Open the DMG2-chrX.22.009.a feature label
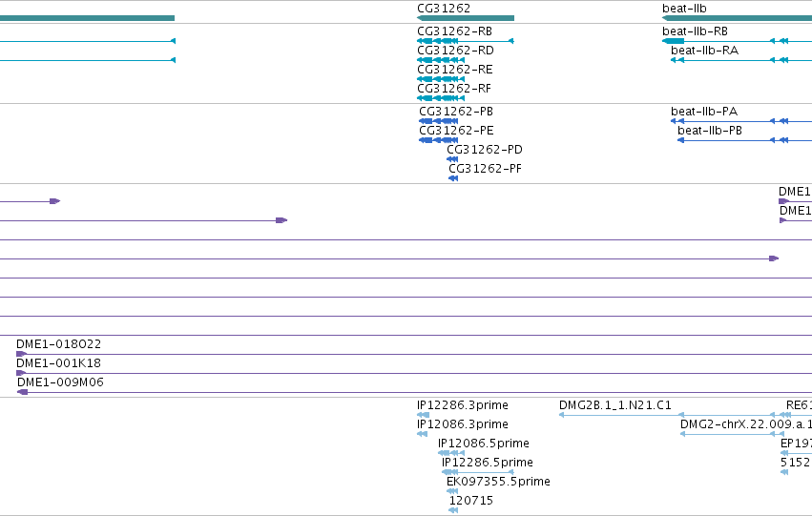Image resolution: width=812 pixels, height=516 pixels. point(746,424)
